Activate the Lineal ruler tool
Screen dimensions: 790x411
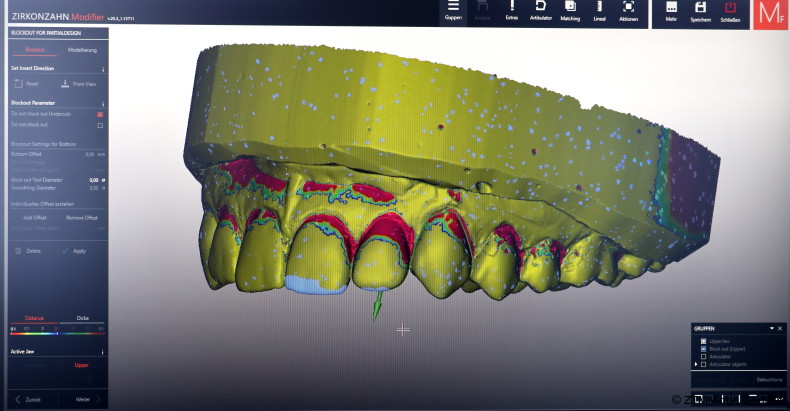pyautogui.click(x=599, y=10)
